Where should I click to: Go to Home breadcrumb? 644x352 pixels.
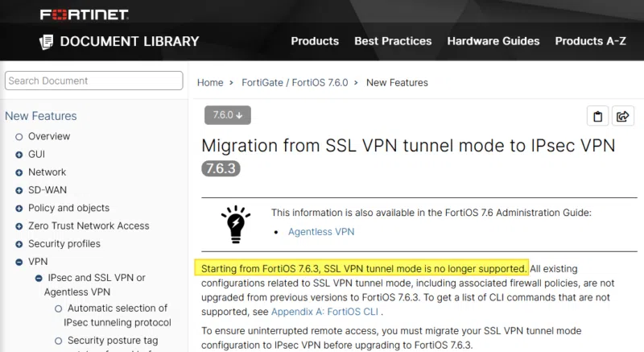(x=210, y=82)
